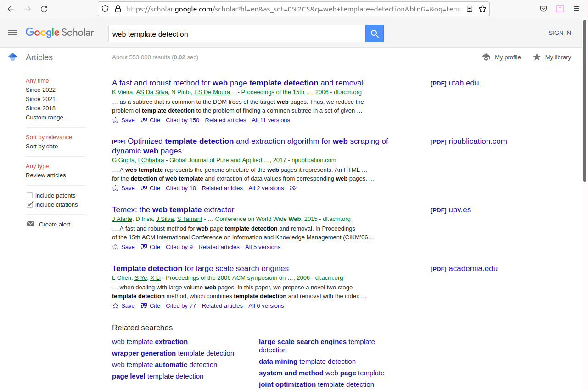The image size is (588, 390).
Task: Open site info via the padlock icon
Action: [x=118, y=9]
